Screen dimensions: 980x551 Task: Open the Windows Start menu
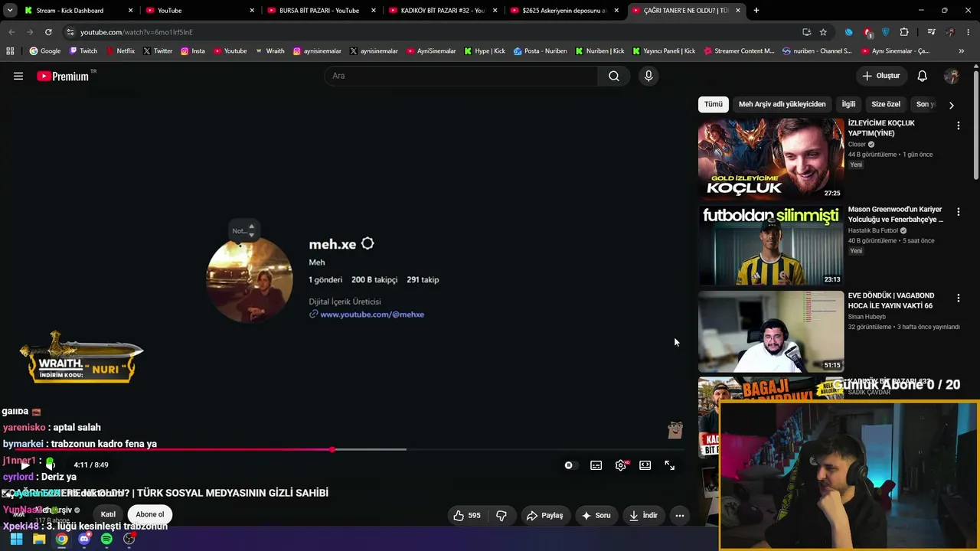tap(16, 539)
